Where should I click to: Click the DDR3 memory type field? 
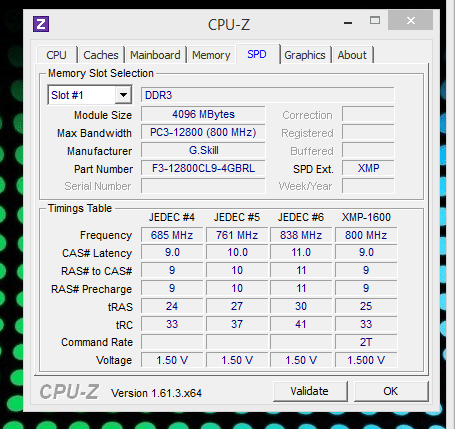(x=267, y=95)
